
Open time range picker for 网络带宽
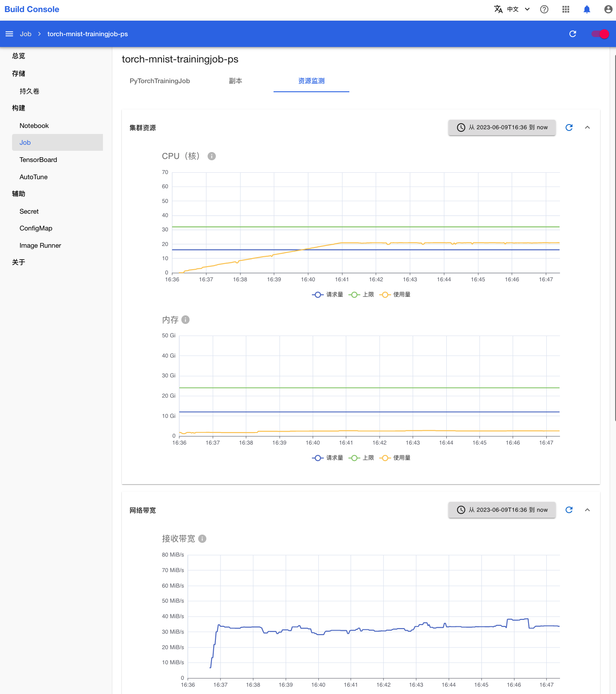[502, 510]
